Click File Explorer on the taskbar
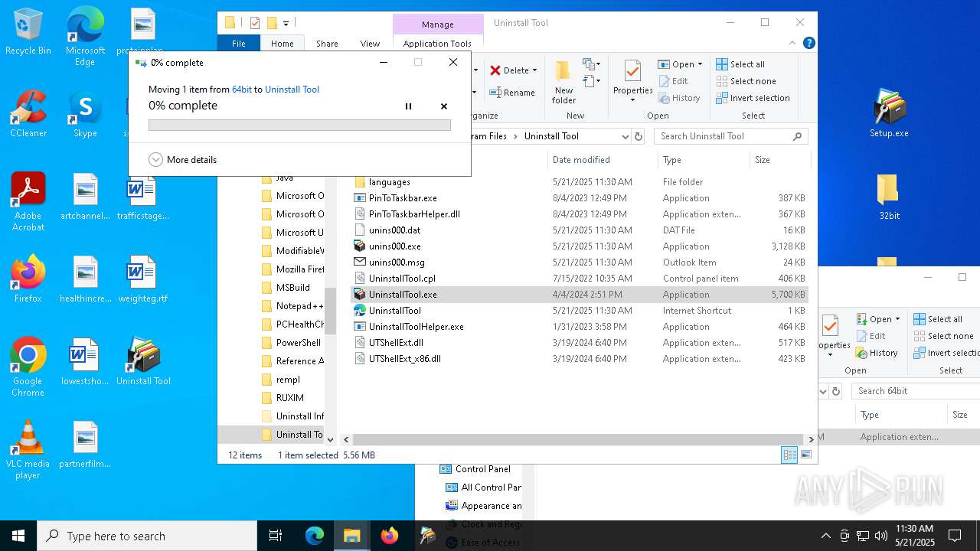 point(352,536)
